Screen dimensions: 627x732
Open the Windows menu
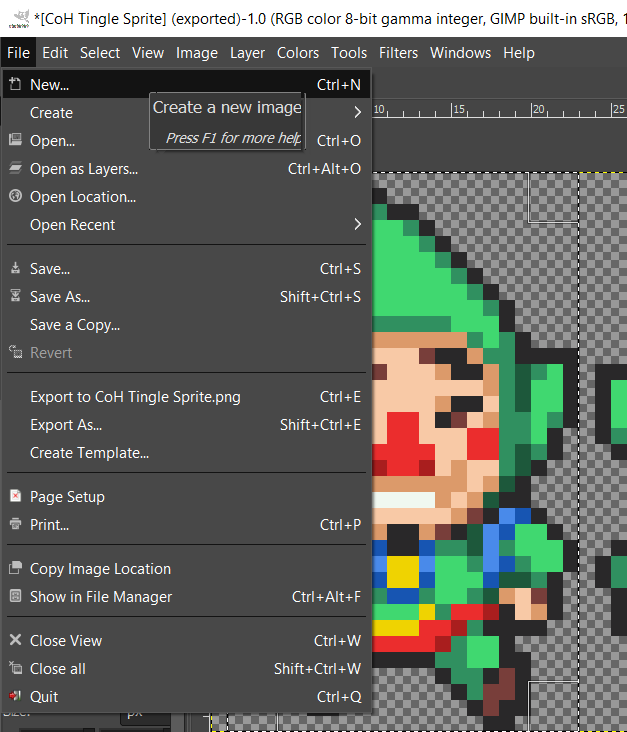(460, 53)
